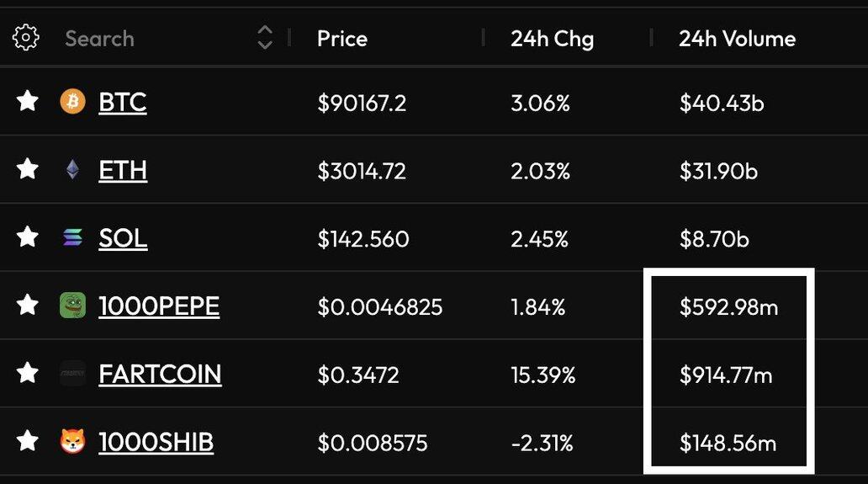Toggle symbol sort order arrows
Screen dimensions: 868x484
tap(265, 38)
